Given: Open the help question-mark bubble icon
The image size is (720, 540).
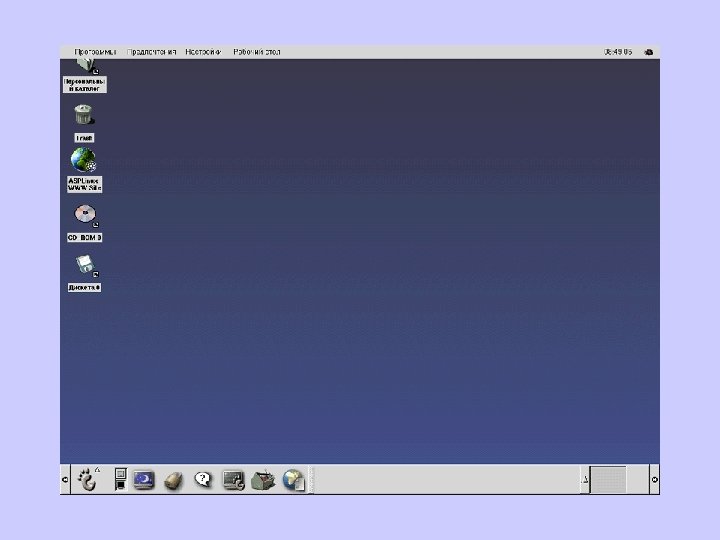Looking at the screenshot, I should point(202,480).
